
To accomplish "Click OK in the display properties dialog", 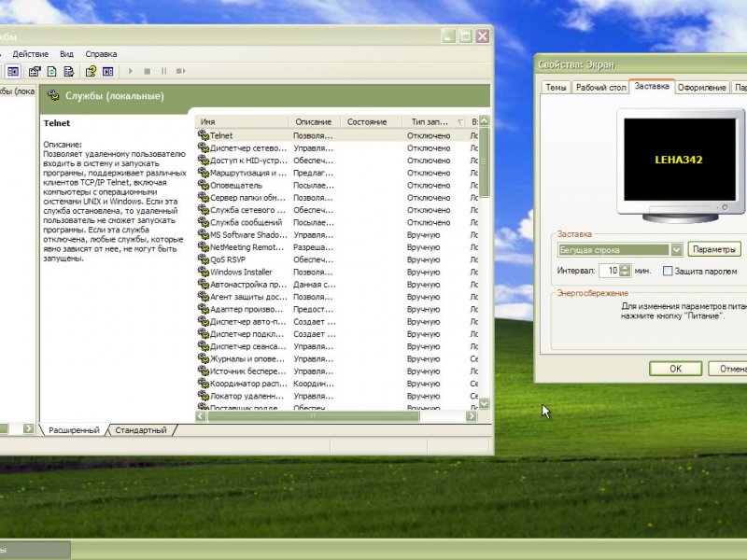I will (x=675, y=369).
